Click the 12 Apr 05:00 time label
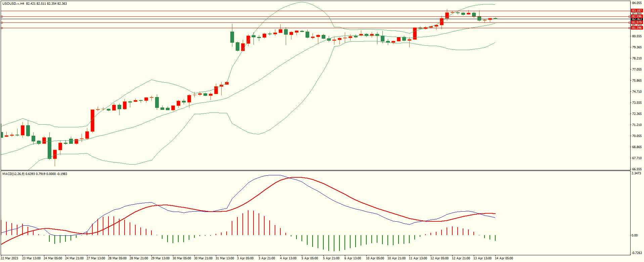This screenshot has width=644, height=262. pyautogui.click(x=440, y=258)
